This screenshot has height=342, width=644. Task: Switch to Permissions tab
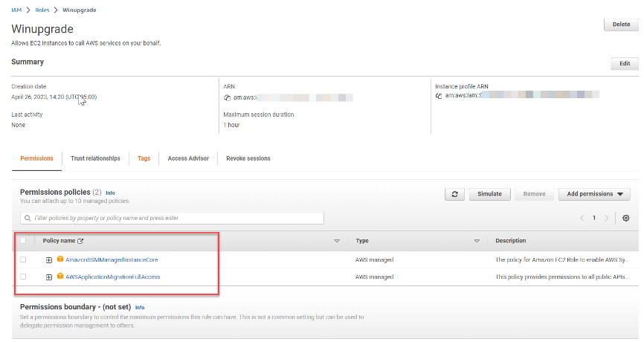coord(36,158)
